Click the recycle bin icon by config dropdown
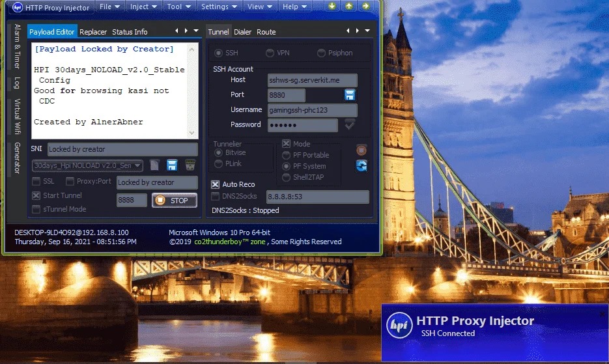 tap(190, 165)
